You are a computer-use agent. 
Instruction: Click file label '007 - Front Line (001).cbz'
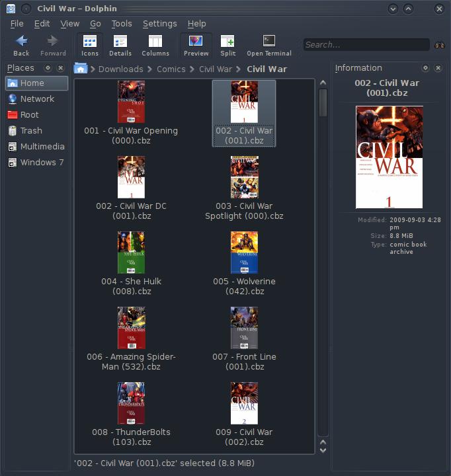tap(244, 362)
